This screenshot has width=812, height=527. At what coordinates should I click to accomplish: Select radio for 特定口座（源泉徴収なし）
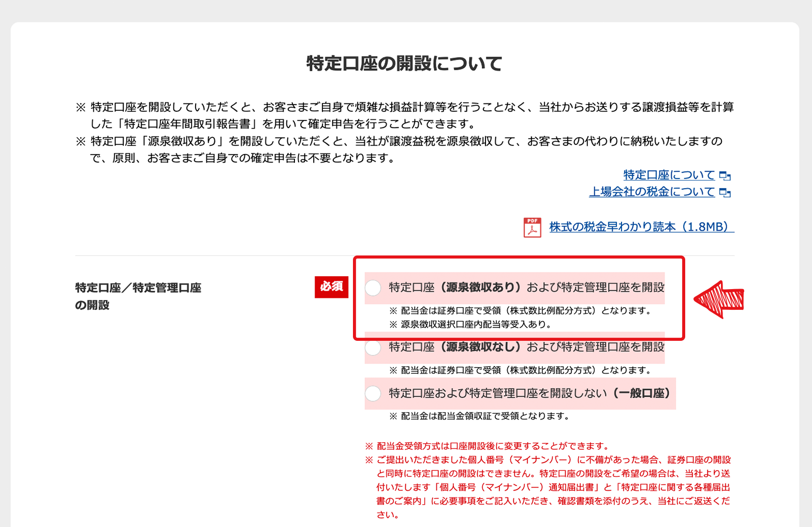point(373,347)
